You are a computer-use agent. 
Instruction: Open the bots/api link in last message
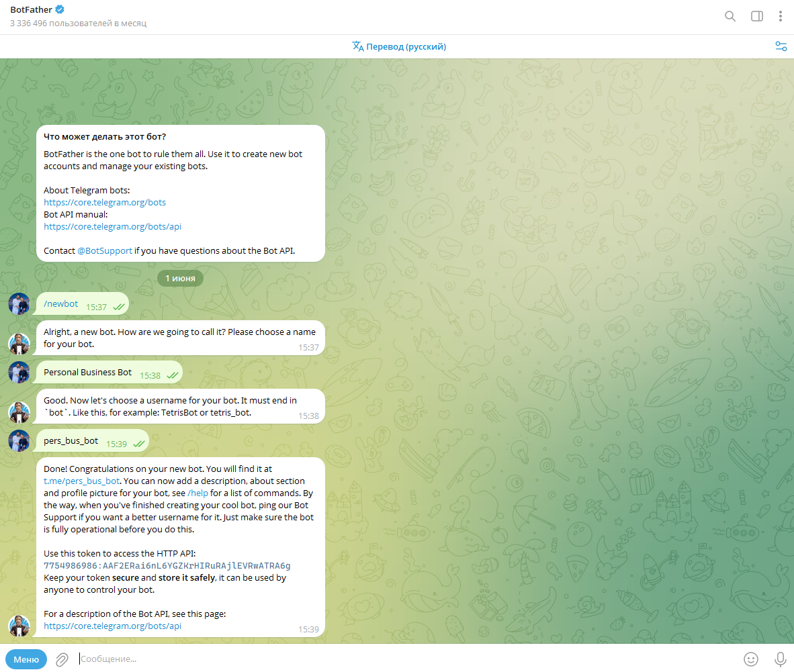coord(112,626)
